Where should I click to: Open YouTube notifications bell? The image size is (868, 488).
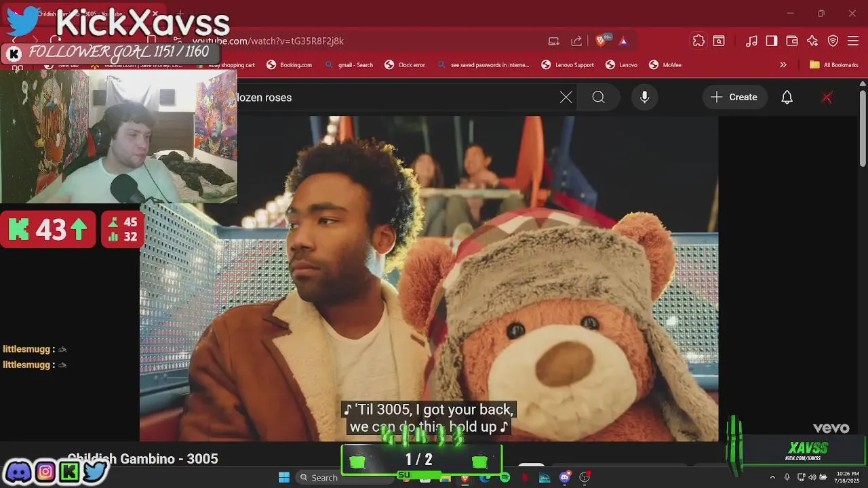pyautogui.click(x=787, y=98)
